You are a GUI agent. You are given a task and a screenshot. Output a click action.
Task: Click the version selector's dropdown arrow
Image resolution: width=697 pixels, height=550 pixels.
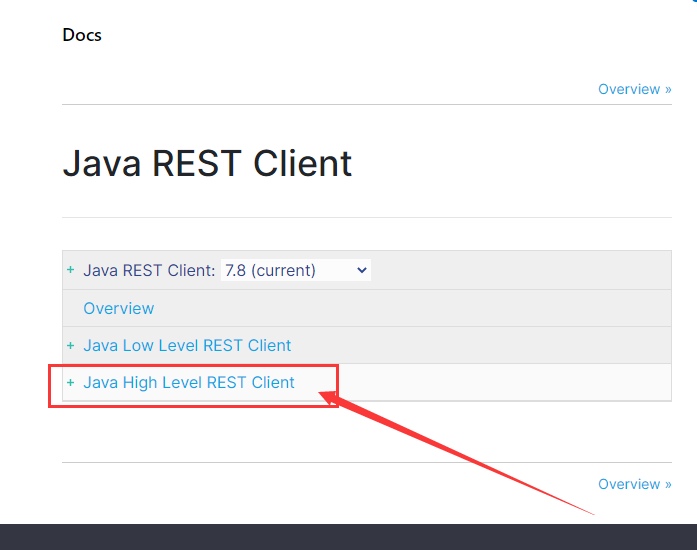click(x=361, y=270)
